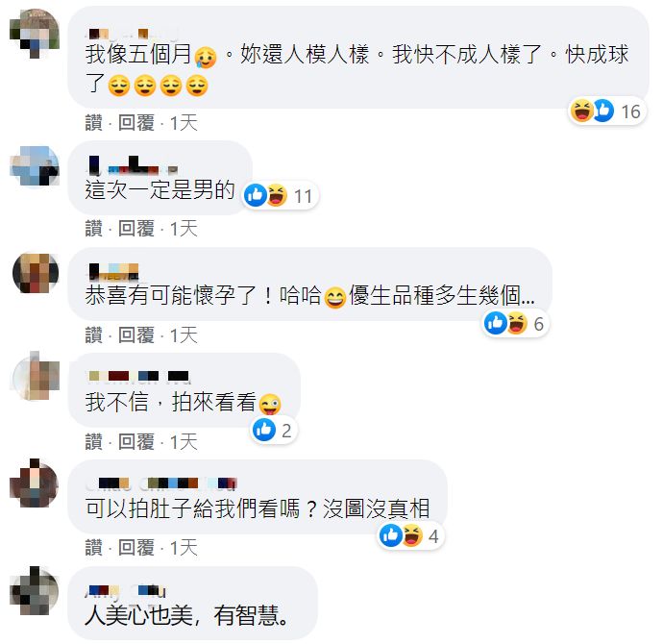Reply to the comment 這次一定是男的
This screenshot has width=663, height=644.
point(136,229)
